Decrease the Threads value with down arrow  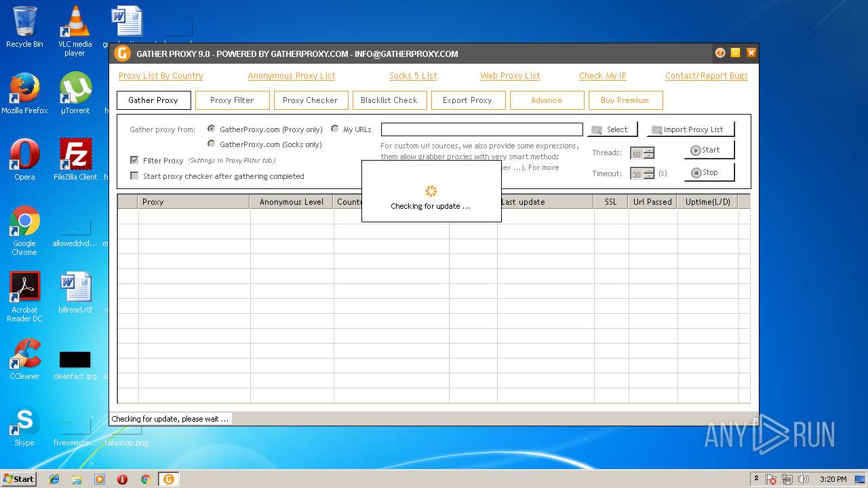point(649,156)
